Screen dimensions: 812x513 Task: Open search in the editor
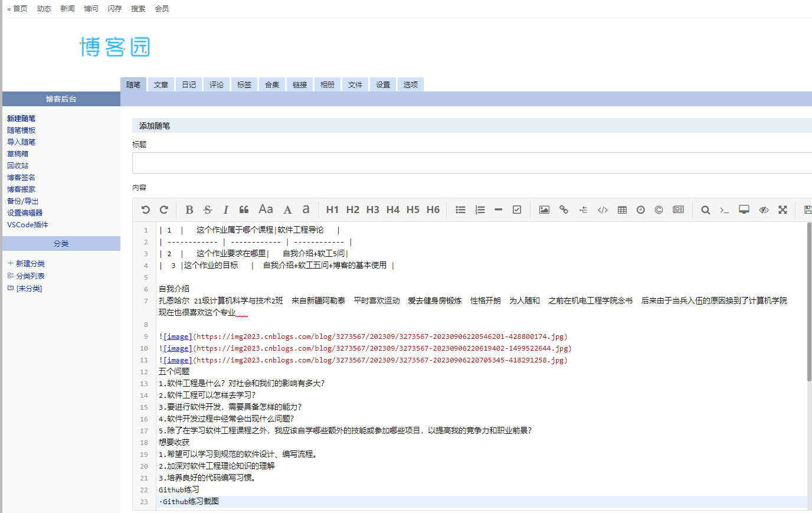[705, 210]
